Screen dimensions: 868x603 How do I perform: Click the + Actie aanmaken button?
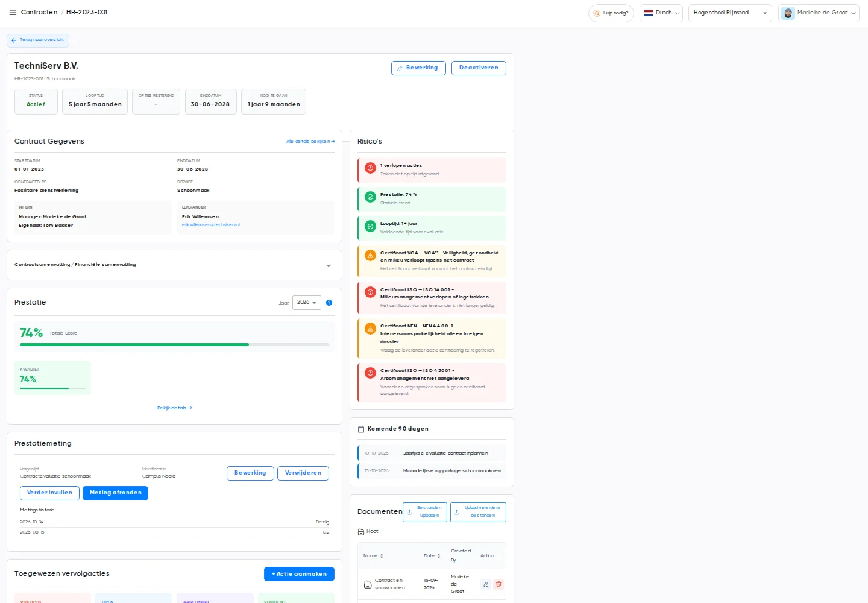pos(299,574)
